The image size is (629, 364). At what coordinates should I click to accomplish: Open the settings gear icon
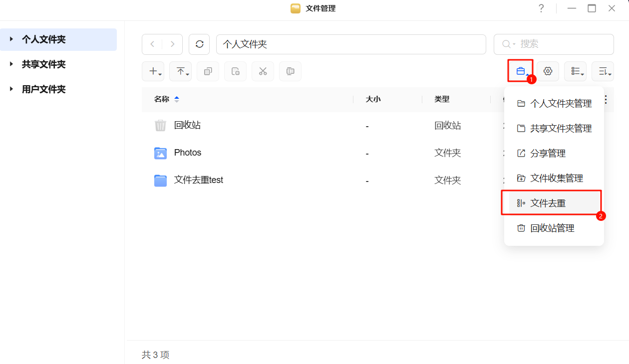[x=548, y=71]
